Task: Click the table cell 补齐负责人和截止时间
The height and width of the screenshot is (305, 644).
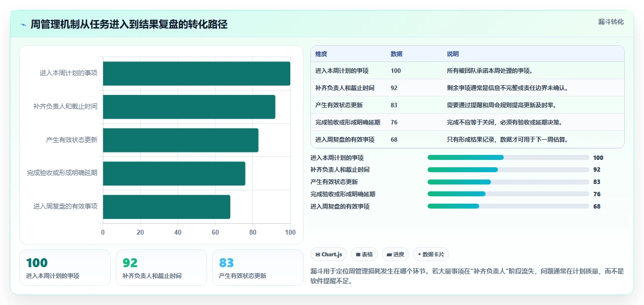Action: (345, 88)
